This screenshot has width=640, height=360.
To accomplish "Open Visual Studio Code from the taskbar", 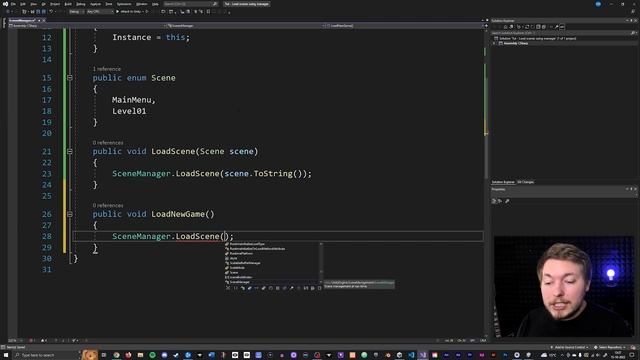I will pos(411,355).
